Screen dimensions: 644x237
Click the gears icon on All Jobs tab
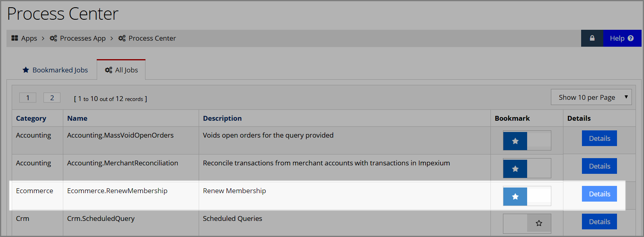(x=108, y=70)
